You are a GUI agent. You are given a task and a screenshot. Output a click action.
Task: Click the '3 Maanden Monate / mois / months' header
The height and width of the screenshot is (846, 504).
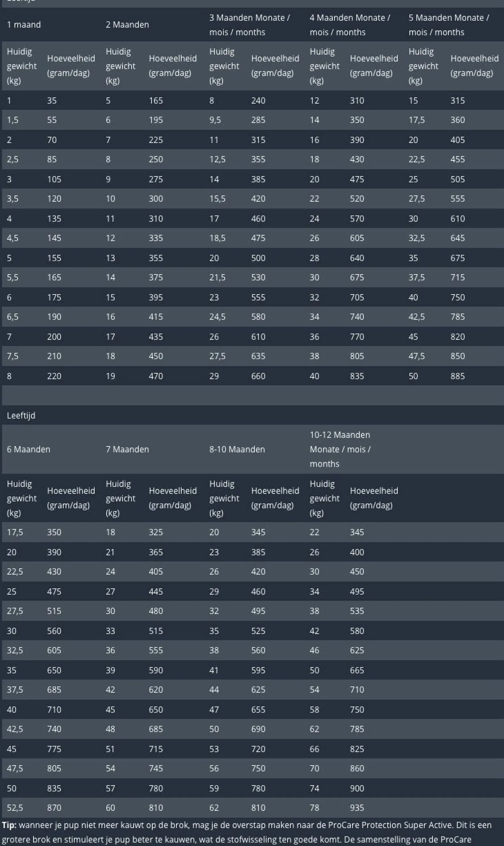[250, 25]
